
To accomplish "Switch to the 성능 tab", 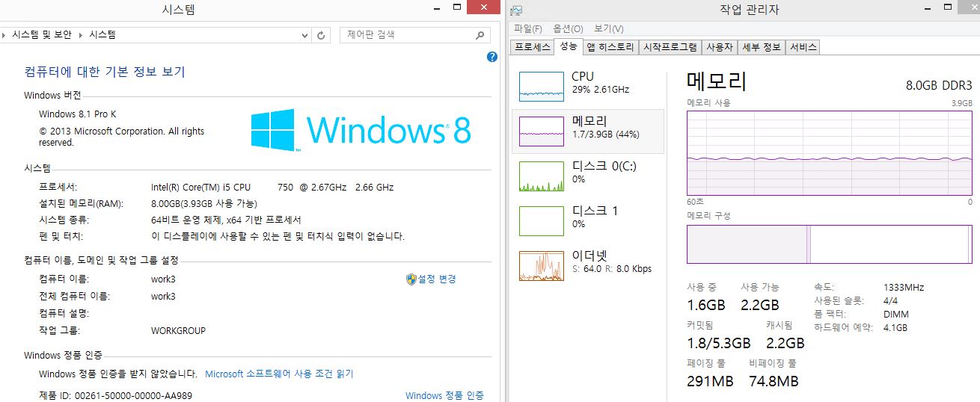I will pos(569,46).
